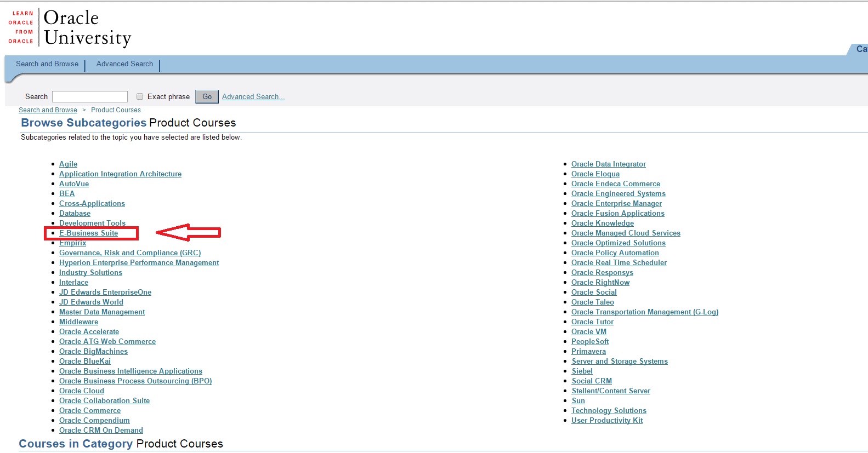Focus the Search text field

(x=90, y=97)
